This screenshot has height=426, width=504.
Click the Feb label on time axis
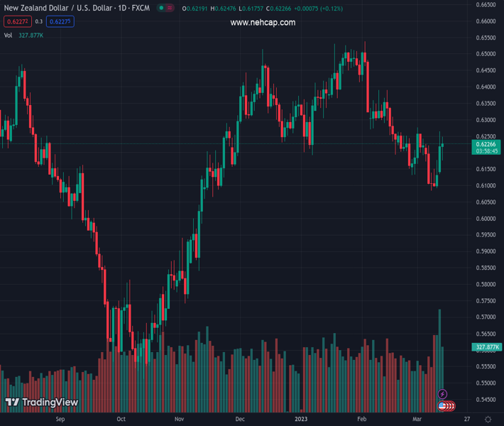click(x=362, y=420)
